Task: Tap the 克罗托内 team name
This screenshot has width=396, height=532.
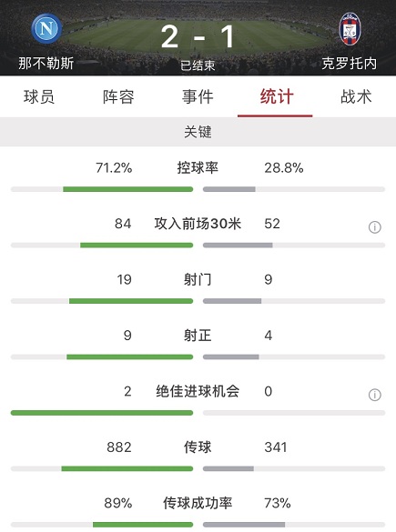Action: click(350, 63)
